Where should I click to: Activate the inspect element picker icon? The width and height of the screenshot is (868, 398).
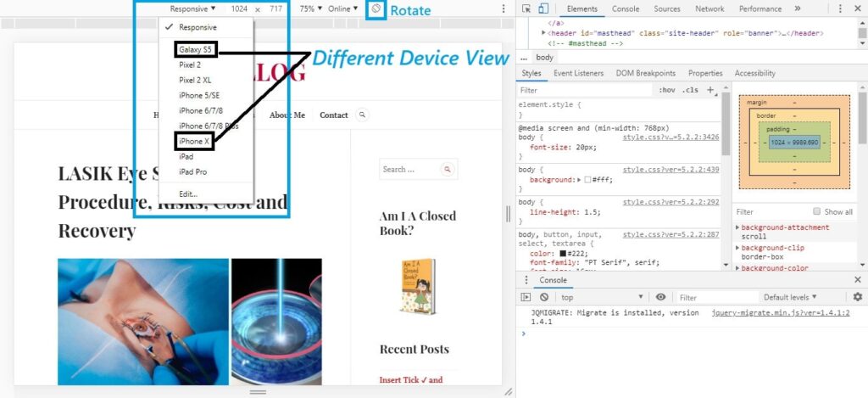[526, 8]
